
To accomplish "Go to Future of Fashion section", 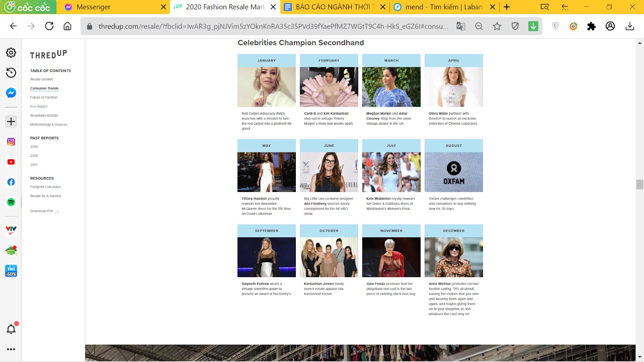I will (43, 97).
